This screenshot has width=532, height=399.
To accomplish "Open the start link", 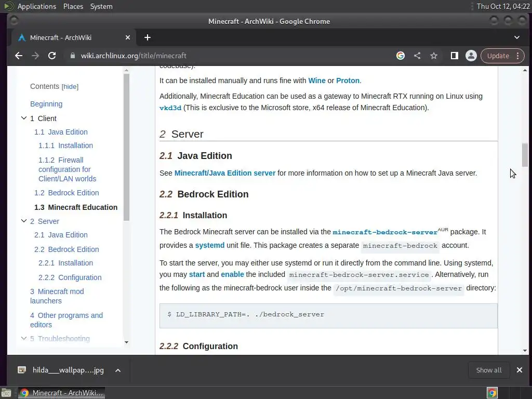I will tap(197, 274).
